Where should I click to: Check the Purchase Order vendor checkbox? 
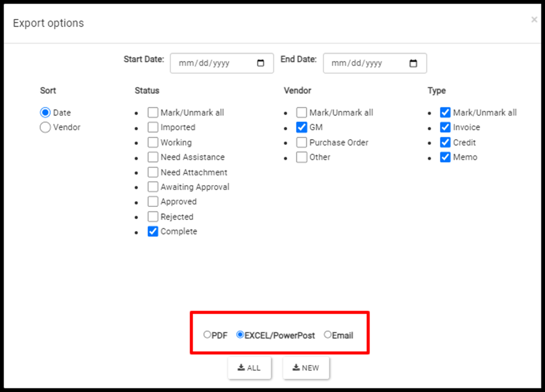(x=302, y=142)
